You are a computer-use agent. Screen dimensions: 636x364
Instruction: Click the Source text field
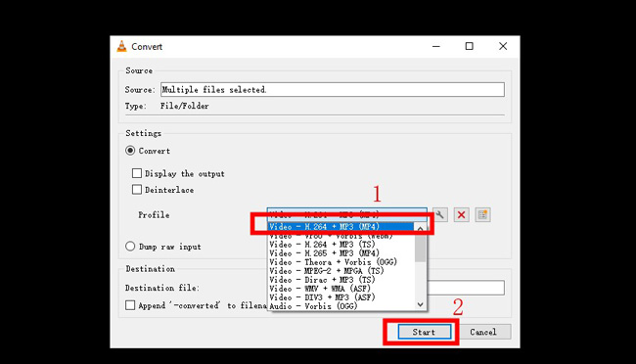333,89
